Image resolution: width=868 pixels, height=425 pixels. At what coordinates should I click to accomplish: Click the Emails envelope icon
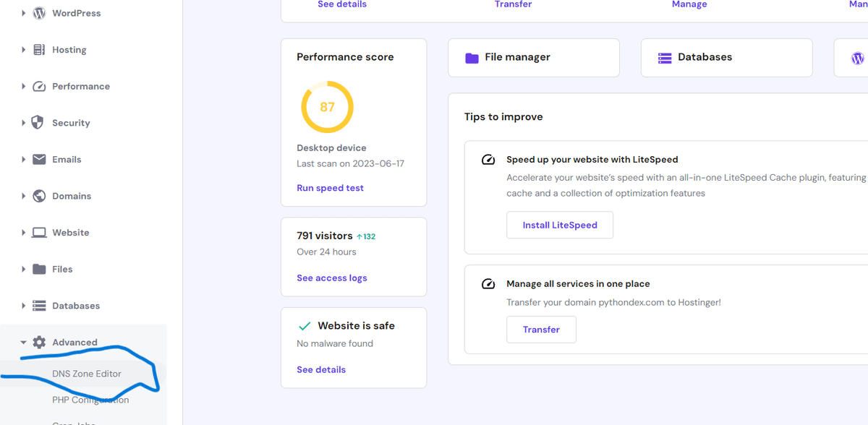click(39, 160)
